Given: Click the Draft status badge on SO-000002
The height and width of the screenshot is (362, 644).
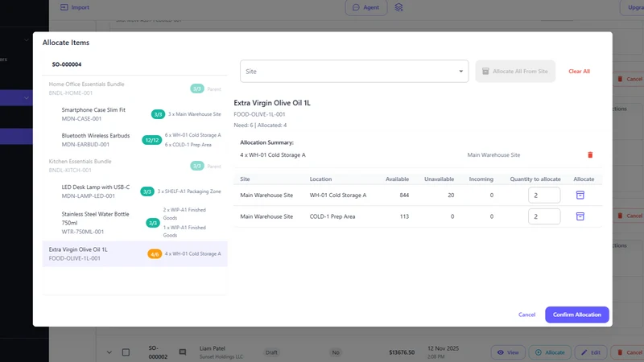Looking at the screenshot, I should click(x=271, y=352).
